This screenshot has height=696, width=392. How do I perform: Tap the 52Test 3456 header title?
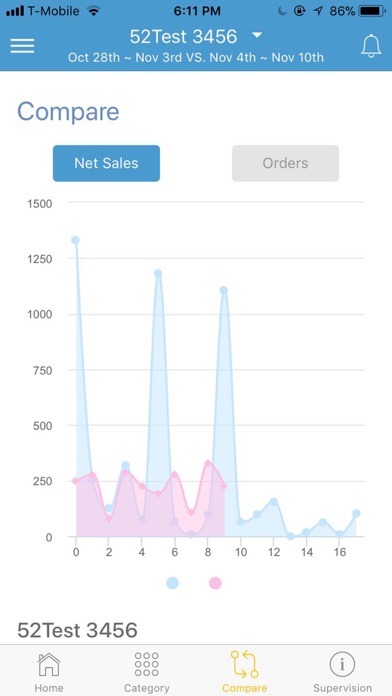[x=183, y=36]
